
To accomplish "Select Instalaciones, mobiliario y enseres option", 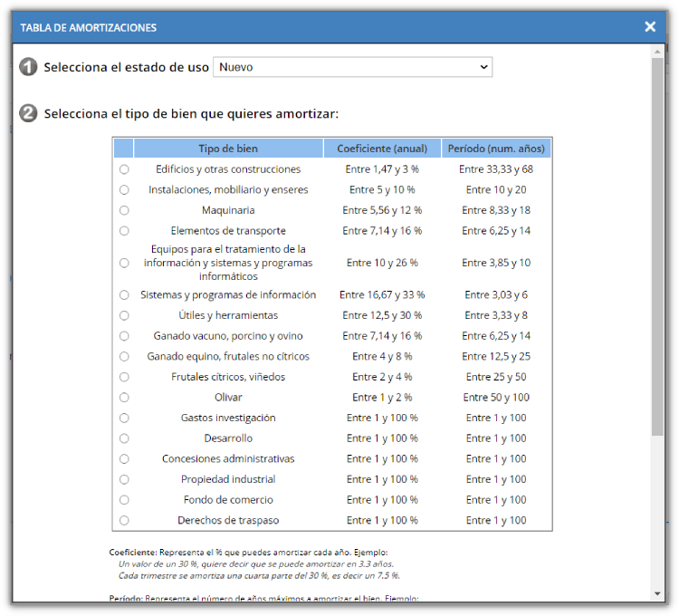I will pos(124,190).
